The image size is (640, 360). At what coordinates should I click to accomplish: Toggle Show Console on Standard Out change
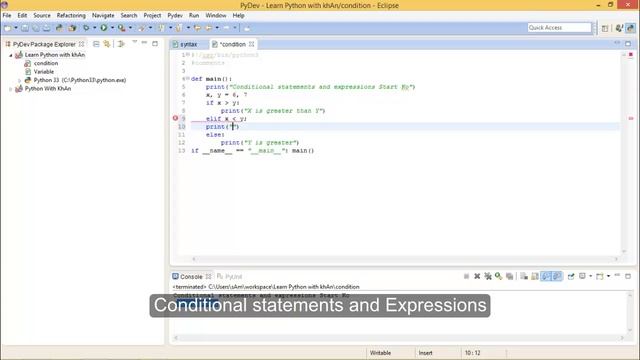tap(546, 276)
